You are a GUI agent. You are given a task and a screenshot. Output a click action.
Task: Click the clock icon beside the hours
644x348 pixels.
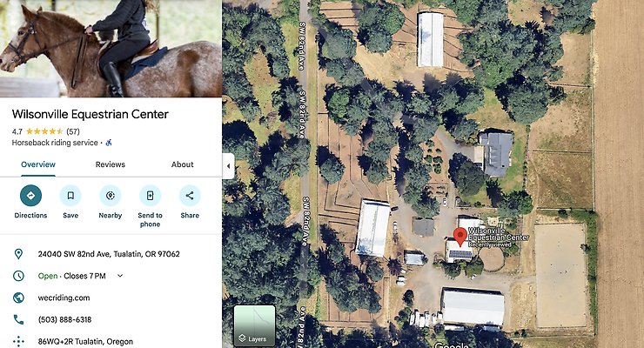coord(18,276)
